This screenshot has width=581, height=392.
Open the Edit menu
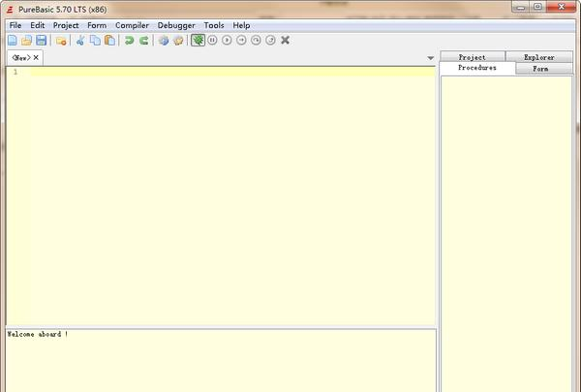[x=38, y=25]
